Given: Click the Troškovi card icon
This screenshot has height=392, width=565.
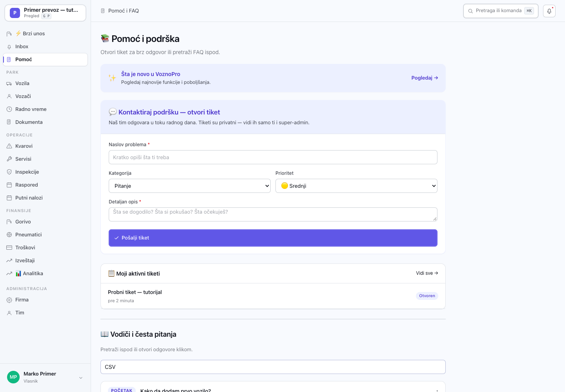Looking at the screenshot, I should click(9, 248).
